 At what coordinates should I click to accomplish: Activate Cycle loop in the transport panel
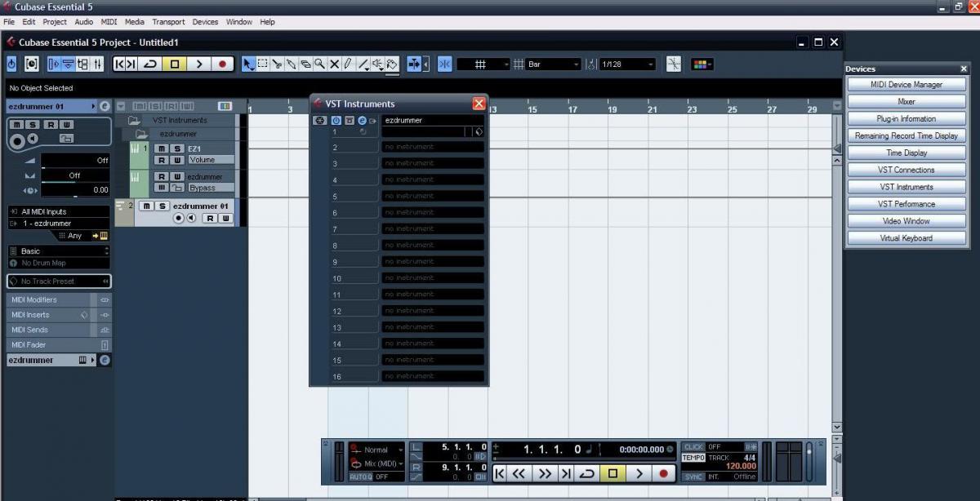[x=586, y=473]
